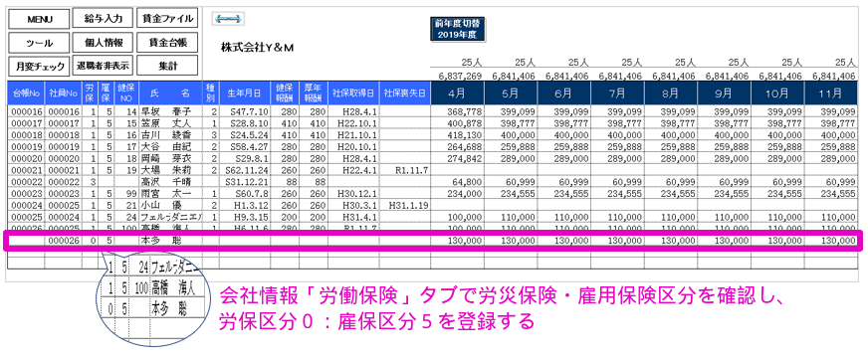Select the 生年月日 column header
The width and height of the screenshot is (868, 362).
(x=244, y=92)
